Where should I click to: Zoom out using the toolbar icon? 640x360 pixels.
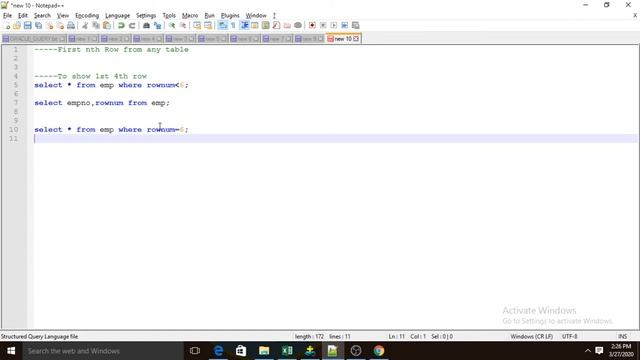pos(183,25)
